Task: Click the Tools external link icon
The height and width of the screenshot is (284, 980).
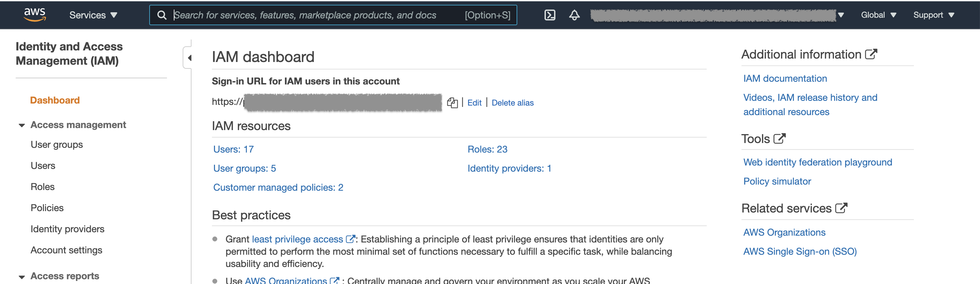Action: click(779, 138)
